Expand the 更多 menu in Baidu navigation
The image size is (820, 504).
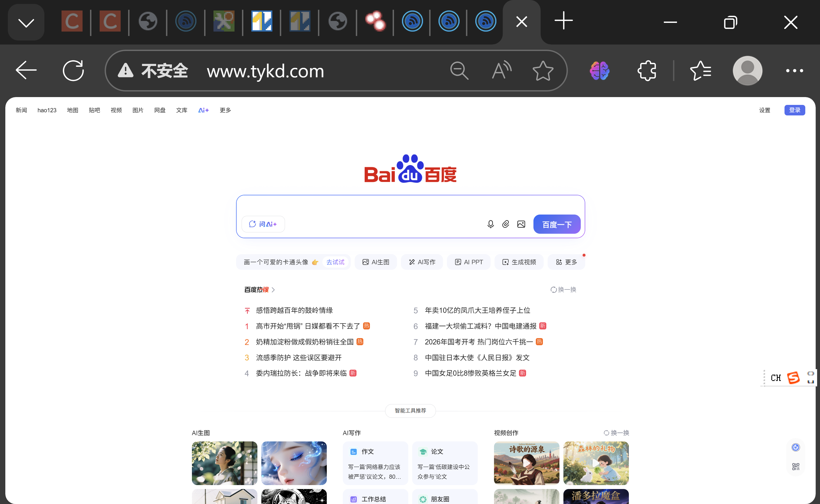pyautogui.click(x=225, y=110)
